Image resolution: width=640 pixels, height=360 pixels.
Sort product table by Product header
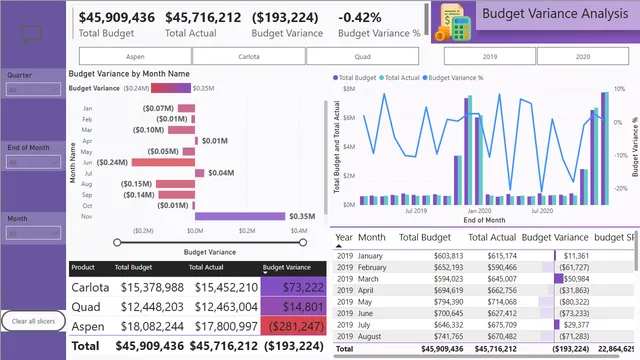click(x=83, y=267)
